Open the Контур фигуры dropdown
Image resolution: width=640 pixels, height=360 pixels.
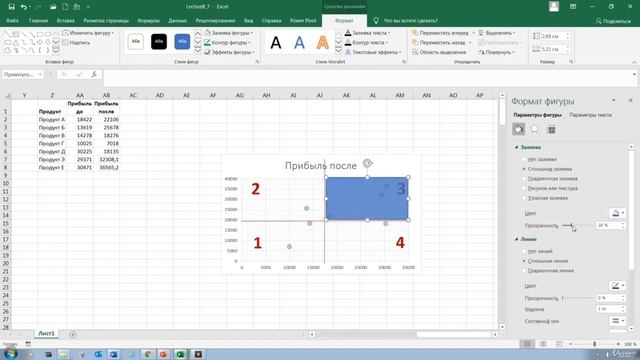tap(227, 42)
